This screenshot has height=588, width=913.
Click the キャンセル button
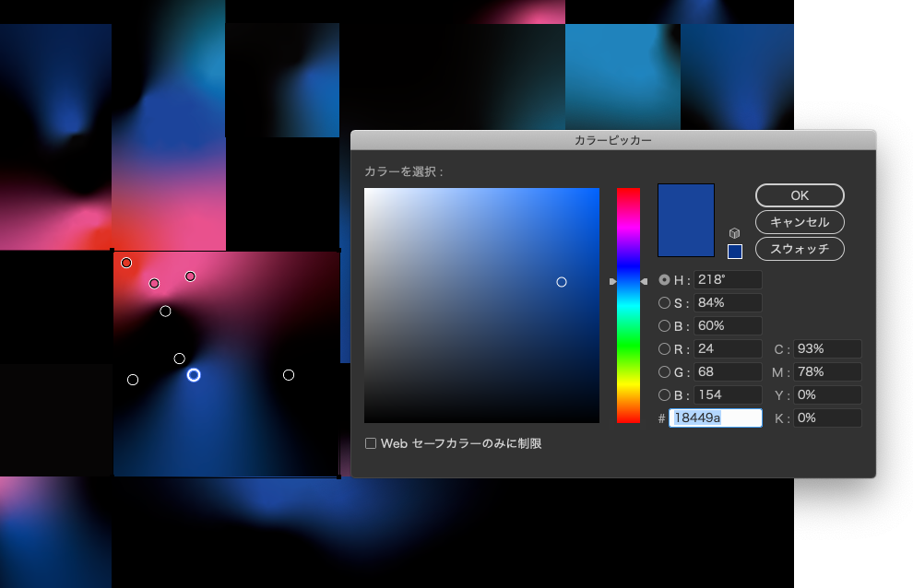800,222
